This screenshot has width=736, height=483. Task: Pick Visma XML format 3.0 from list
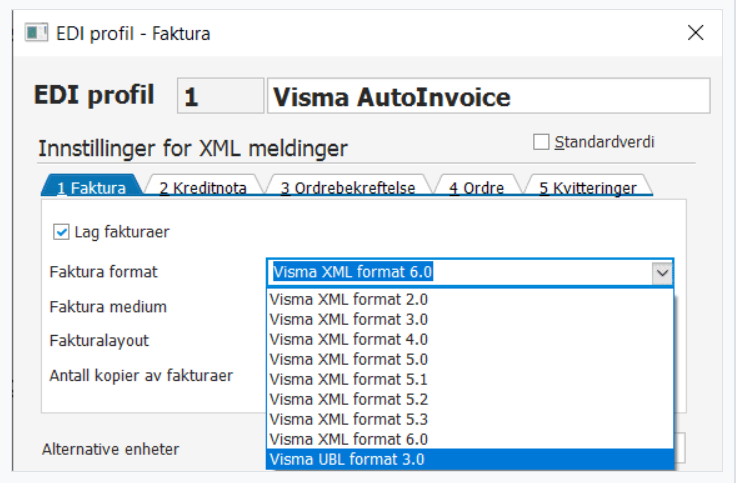tap(349, 319)
